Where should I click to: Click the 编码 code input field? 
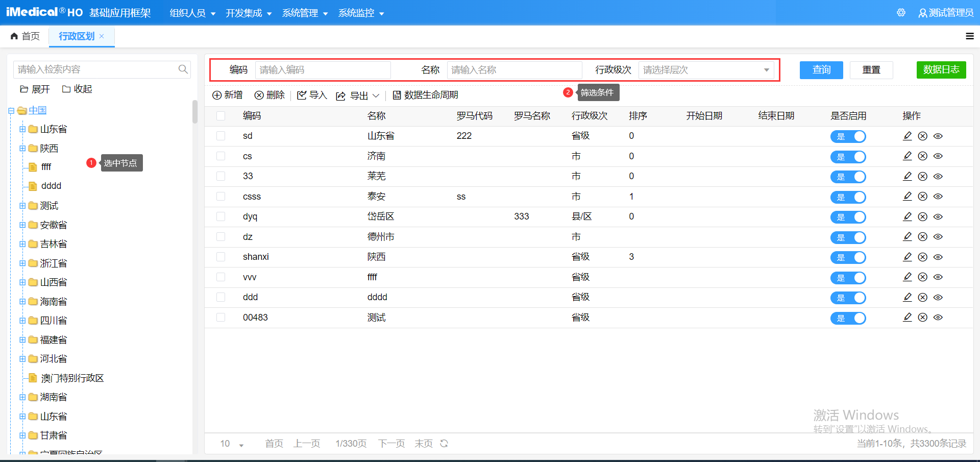[x=323, y=70]
